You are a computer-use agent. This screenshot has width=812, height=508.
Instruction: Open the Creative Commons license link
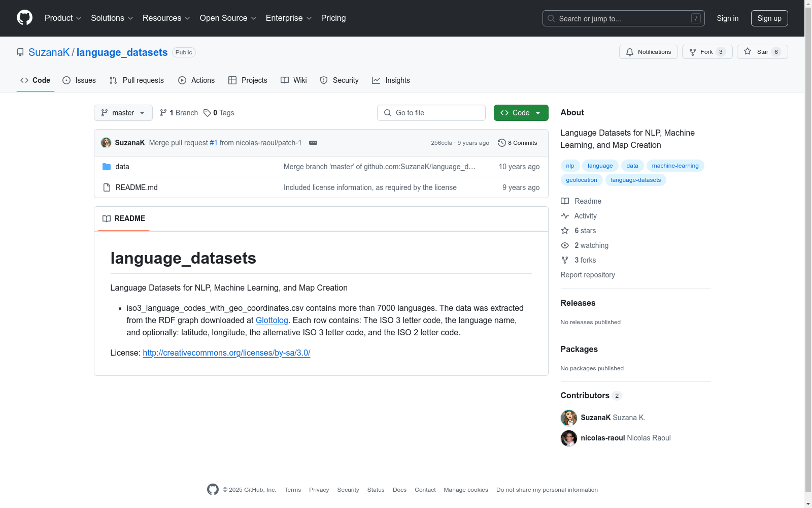coord(226,353)
